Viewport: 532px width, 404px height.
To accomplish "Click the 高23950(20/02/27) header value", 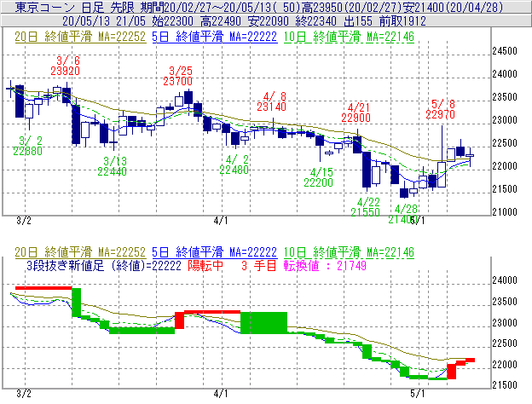I will coord(352,7).
